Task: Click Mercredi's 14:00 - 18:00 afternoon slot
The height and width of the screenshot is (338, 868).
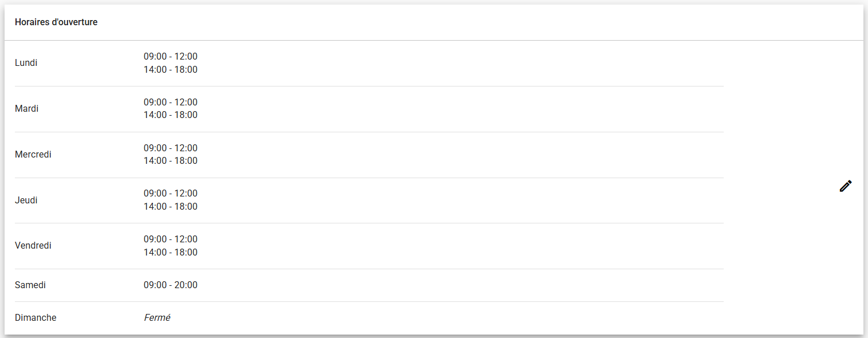Action: click(171, 161)
